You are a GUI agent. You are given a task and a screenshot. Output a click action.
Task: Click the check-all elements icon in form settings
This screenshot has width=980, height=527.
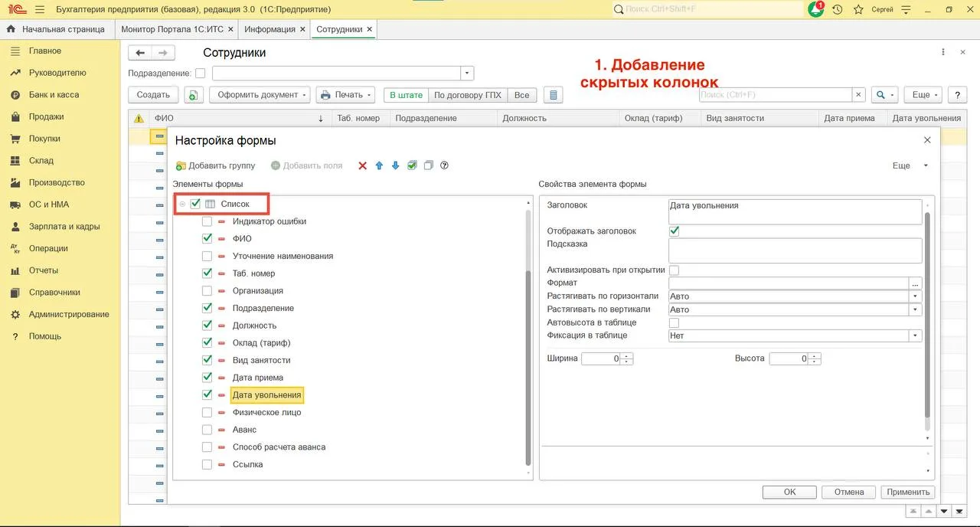[412, 165]
